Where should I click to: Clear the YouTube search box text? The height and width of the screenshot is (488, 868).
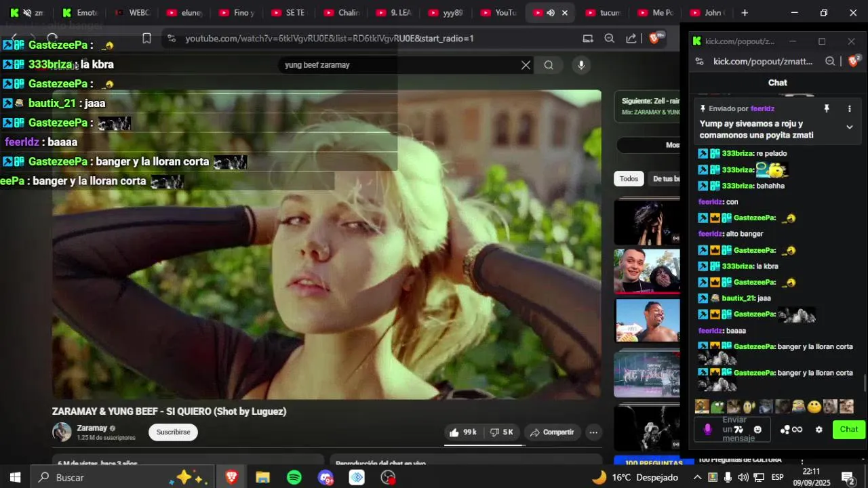pyautogui.click(x=526, y=65)
